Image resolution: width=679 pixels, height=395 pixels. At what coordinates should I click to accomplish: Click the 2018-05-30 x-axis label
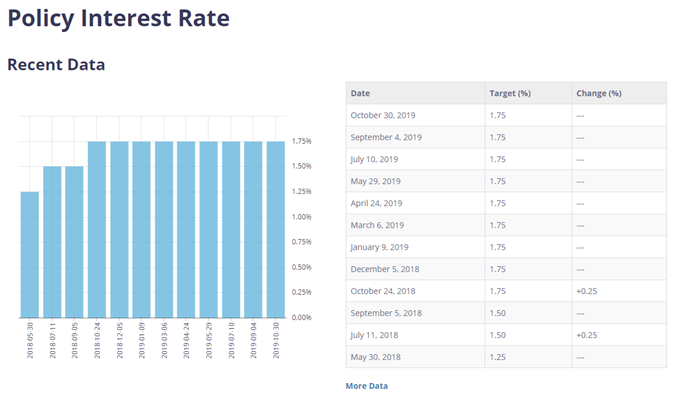click(30, 340)
